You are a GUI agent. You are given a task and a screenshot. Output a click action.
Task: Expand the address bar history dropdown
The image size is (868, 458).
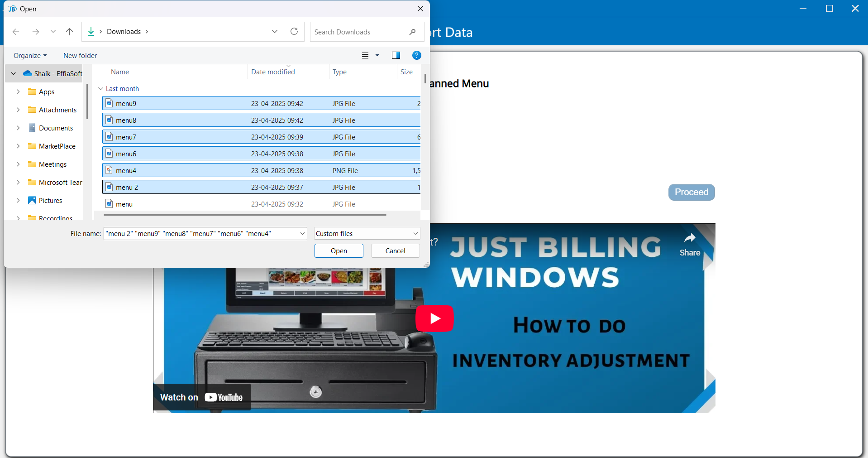[275, 32]
